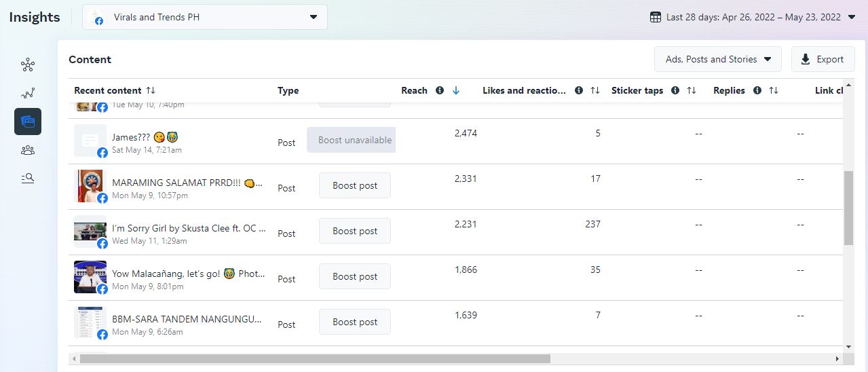868x372 pixels.
Task: Boost the I'm Sorry Girl post
Action: [x=354, y=231]
